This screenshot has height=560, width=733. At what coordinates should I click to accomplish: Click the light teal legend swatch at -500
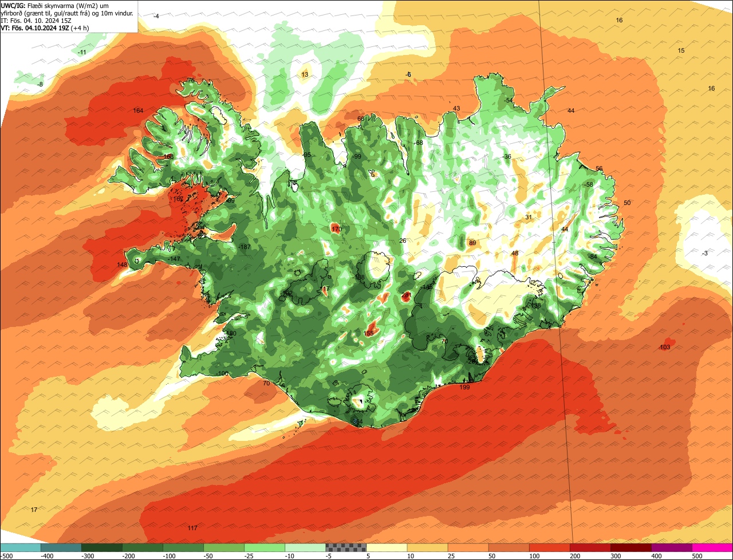pyautogui.click(x=21, y=547)
